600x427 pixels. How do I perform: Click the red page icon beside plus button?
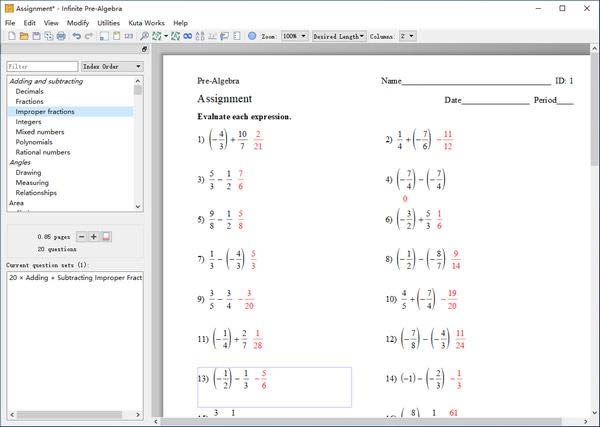point(106,236)
